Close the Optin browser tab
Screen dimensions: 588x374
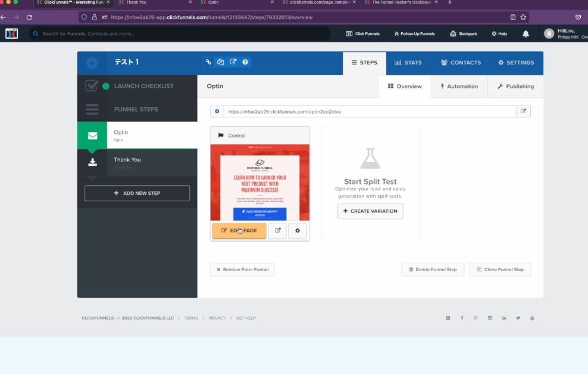coord(272,2)
